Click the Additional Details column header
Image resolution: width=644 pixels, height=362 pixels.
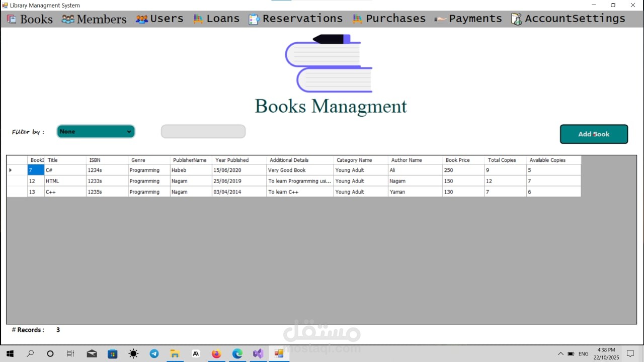pyautogui.click(x=300, y=160)
